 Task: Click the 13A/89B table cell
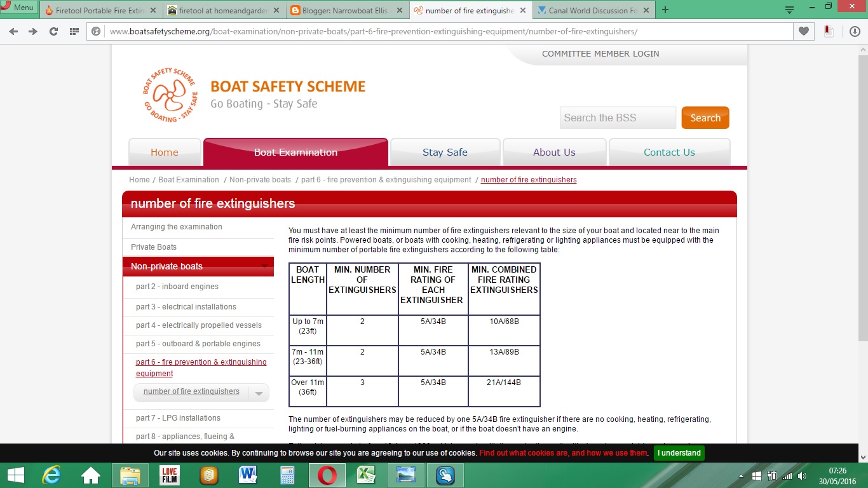point(504,361)
